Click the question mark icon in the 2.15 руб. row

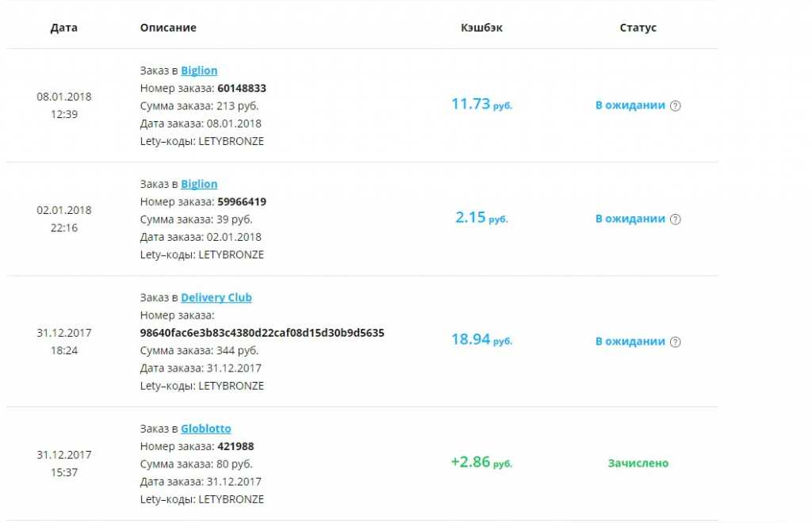(x=676, y=219)
